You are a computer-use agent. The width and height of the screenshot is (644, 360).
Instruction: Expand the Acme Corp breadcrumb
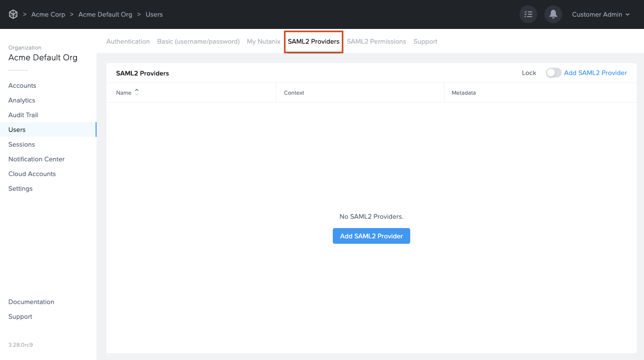click(48, 14)
